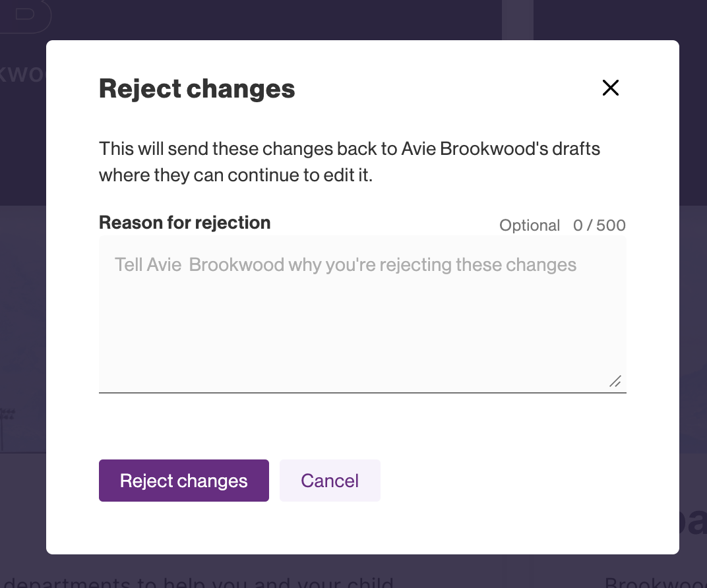Click the description about Avie Brookwood's drafts
The width and height of the screenshot is (707, 588).
pos(350,148)
